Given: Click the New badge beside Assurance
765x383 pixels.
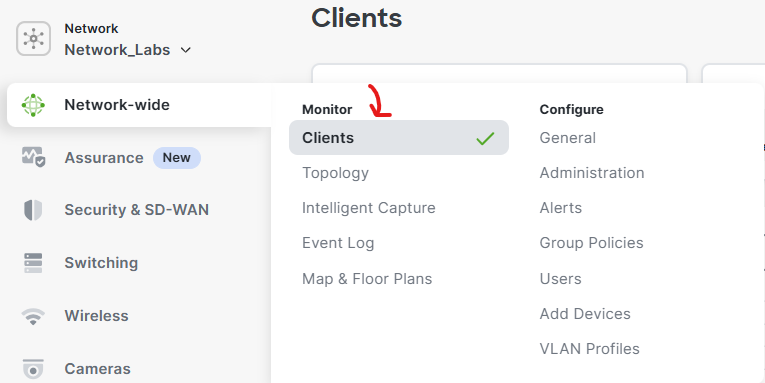Looking at the screenshot, I should point(177,158).
